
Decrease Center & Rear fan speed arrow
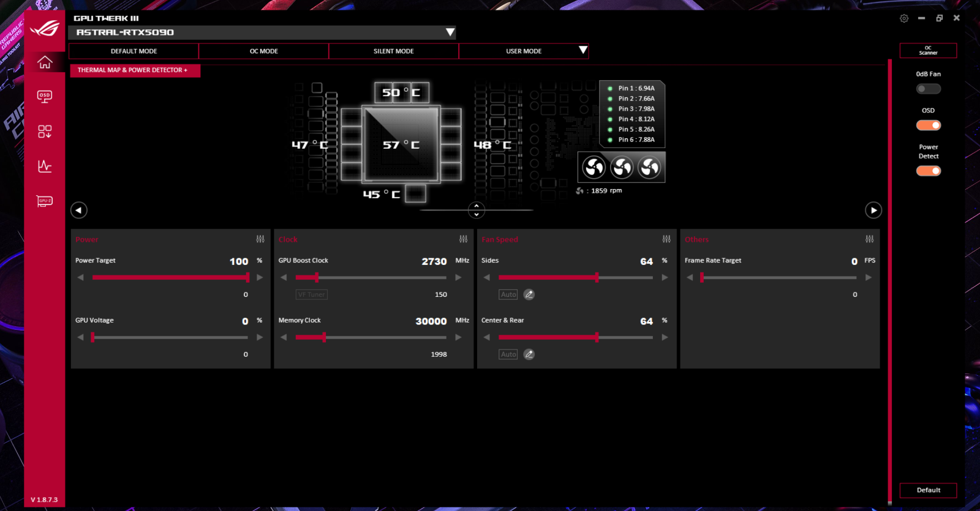pos(487,337)
